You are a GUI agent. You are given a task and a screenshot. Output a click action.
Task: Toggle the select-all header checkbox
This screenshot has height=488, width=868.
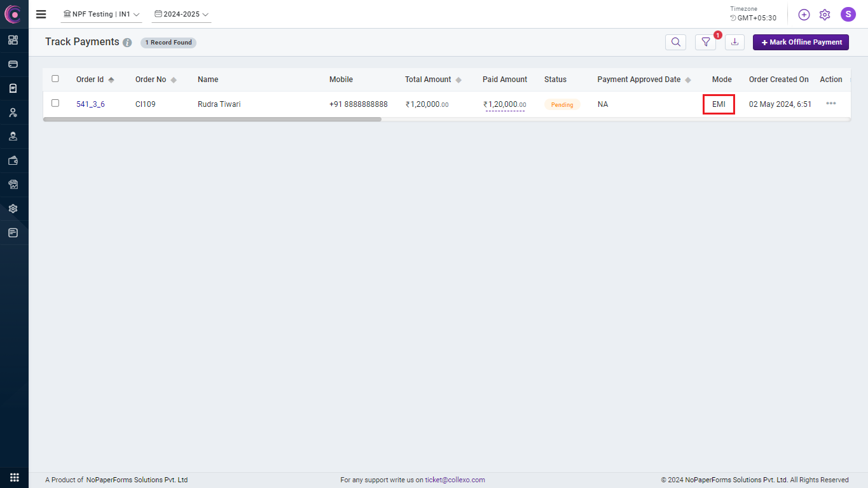(55, 79)
